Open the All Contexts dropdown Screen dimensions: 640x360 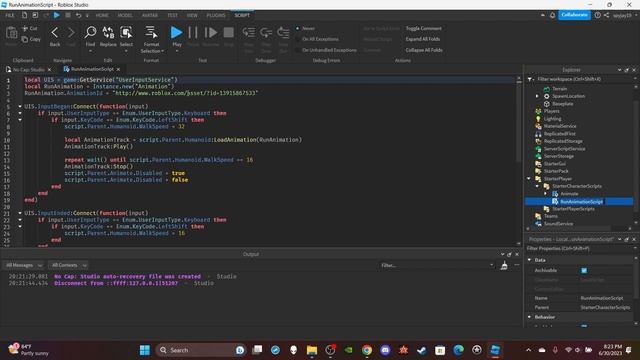point(68,265)
